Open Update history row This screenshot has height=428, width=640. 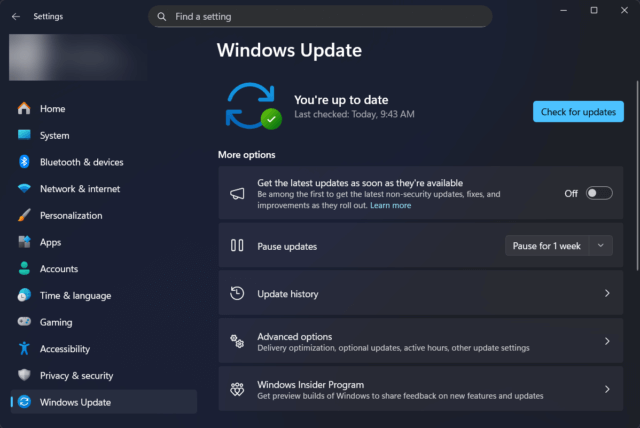(420, 293)
